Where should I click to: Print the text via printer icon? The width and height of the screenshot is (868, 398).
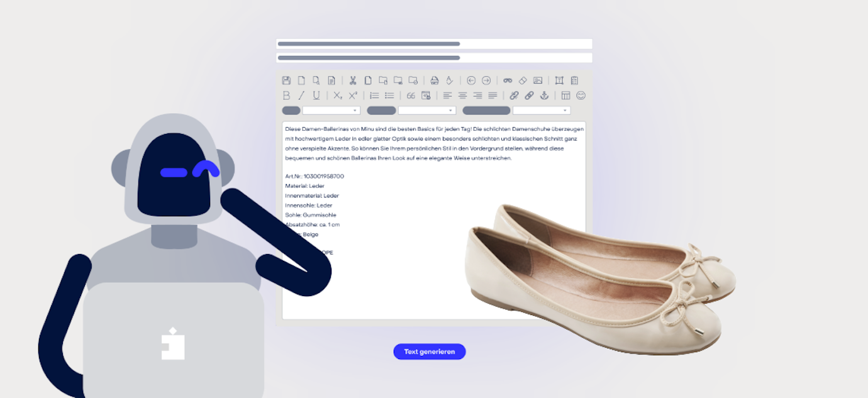tap(435, 80)
